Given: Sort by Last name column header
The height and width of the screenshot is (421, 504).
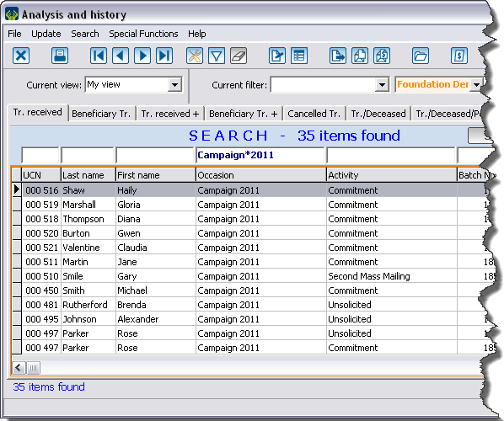Looking at the screenshot, I should coord(88,175).
